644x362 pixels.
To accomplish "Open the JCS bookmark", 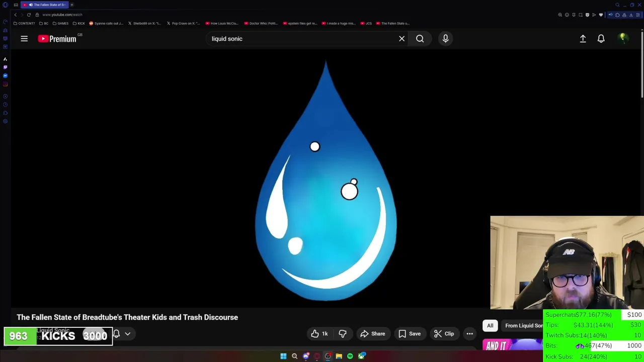I will click(366, 23).
